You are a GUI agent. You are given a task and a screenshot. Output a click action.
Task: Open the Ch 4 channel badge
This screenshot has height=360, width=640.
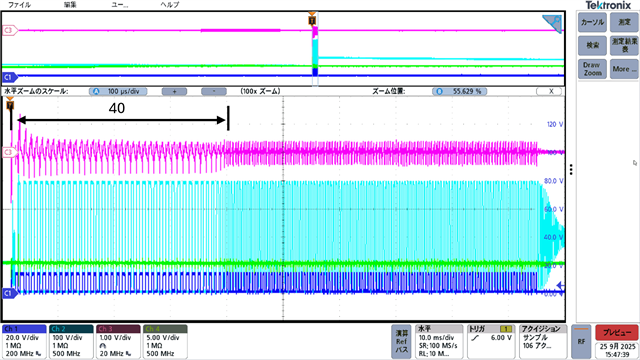point(165,342)
